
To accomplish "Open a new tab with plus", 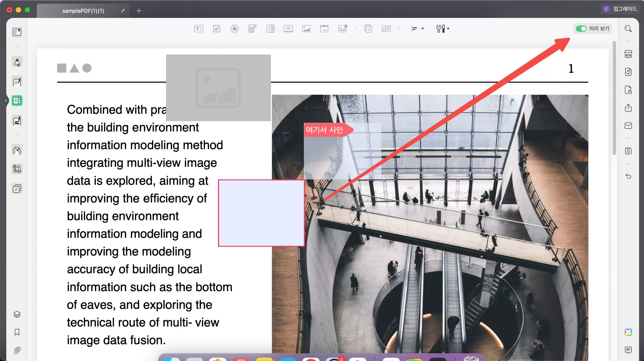I will 139,11.
